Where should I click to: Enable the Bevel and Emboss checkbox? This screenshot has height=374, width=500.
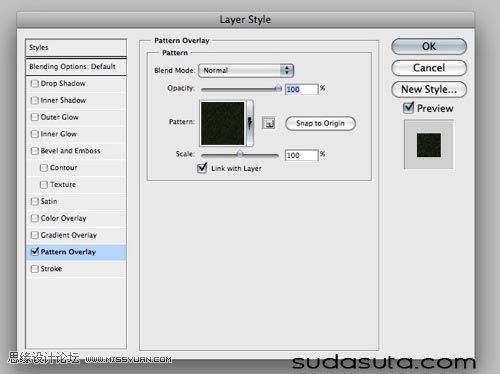coord(34,151)
